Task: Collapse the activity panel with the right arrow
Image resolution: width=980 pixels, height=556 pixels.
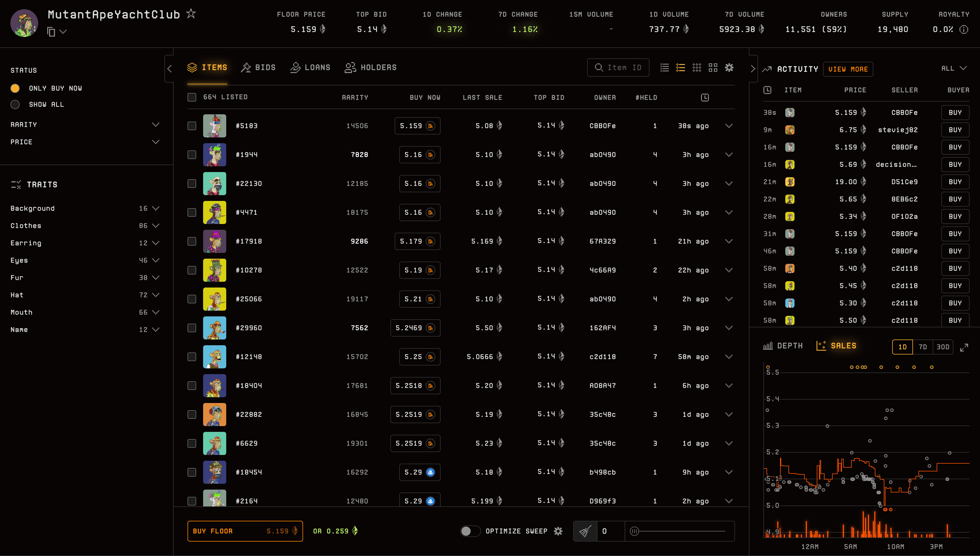Action: click(x=753, y=68)
